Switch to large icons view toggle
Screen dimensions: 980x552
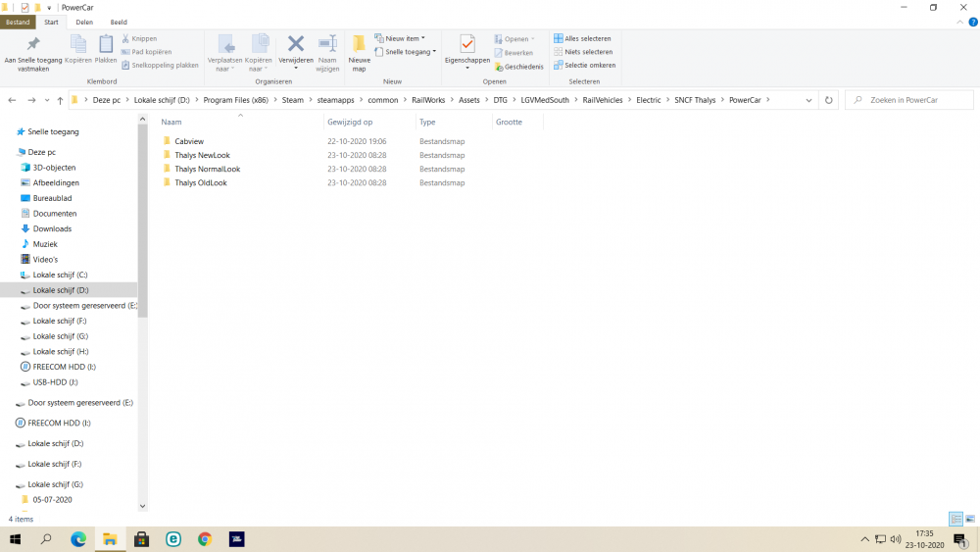[x=969, y=519]
